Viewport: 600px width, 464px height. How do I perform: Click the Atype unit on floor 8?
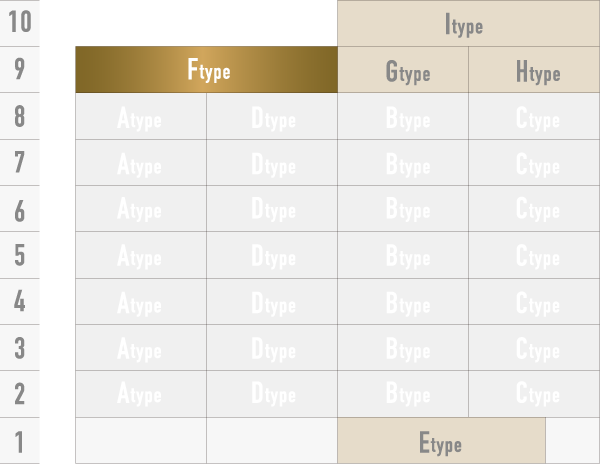tap(141, 117)
